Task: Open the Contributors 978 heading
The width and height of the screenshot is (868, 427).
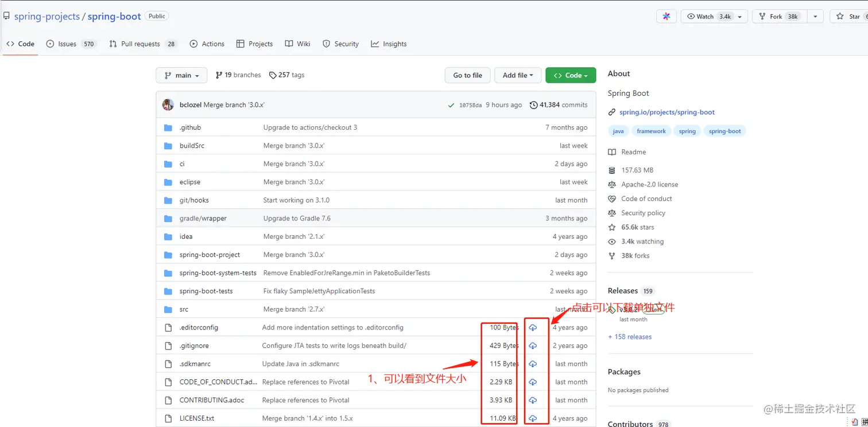Action: (638, 424)
